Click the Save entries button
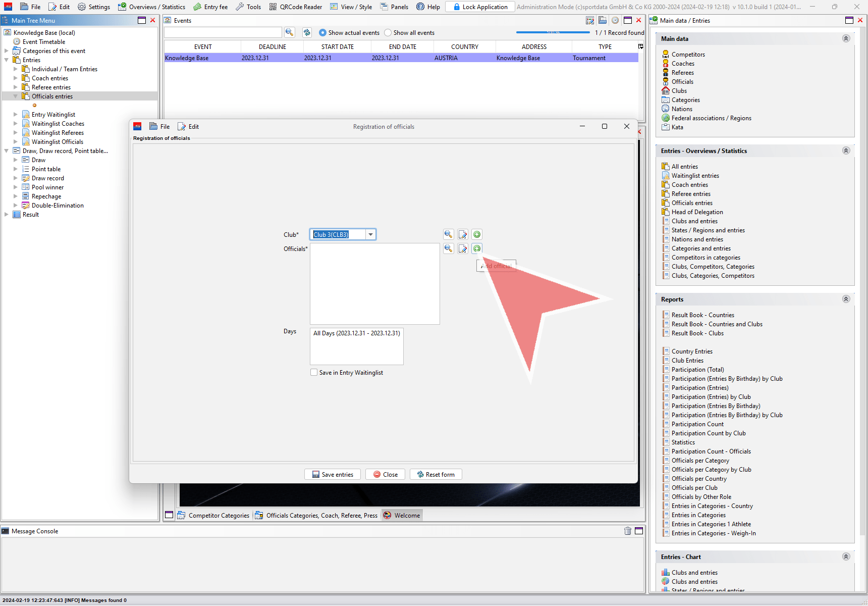Image resolution: width=868 pixels, height=606 pixels. point(333,474)
